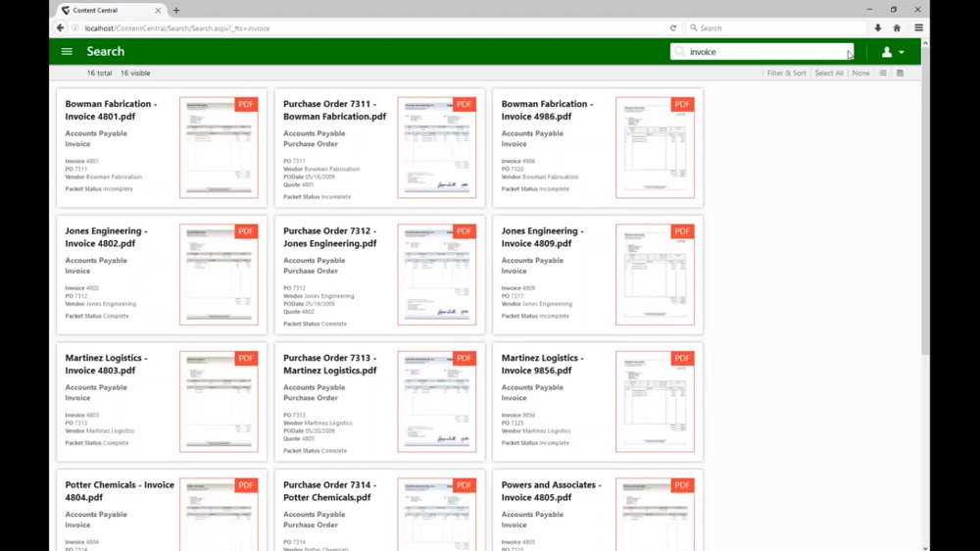980x551 pixels.
Task: Close the Content Central tab
Action: coord(158,10)
